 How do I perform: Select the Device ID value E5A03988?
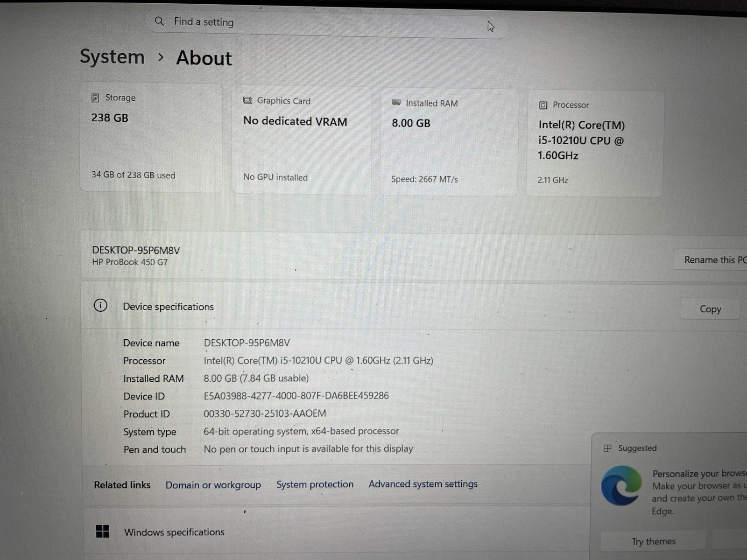pos(296,396)
